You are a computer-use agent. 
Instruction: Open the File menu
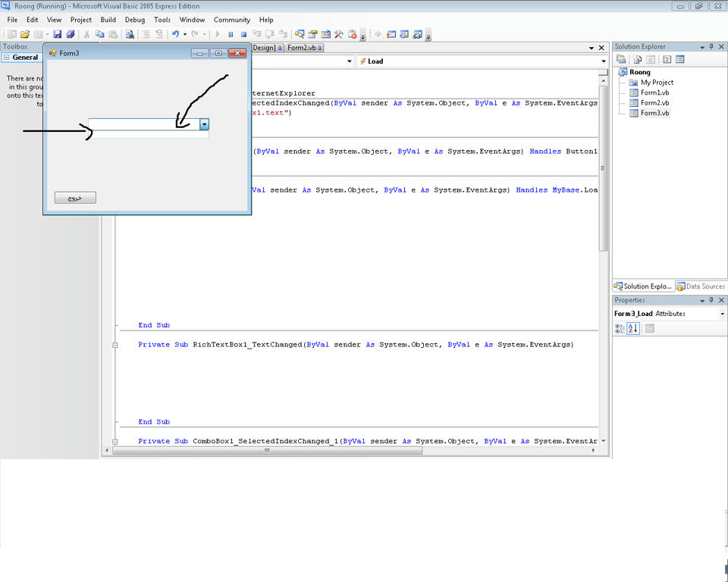pyautogui.click(x=12, y=20)
